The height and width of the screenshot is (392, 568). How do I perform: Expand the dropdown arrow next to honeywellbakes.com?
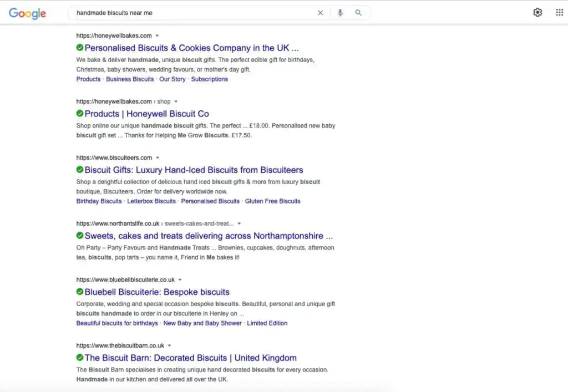(156, 35)
